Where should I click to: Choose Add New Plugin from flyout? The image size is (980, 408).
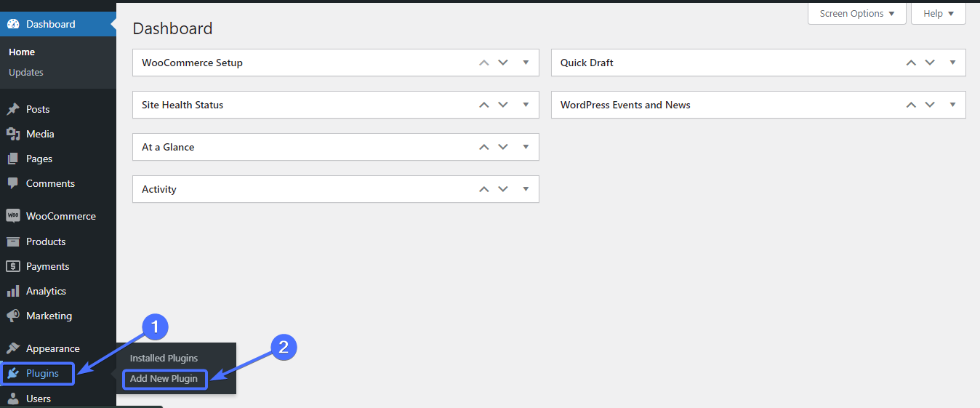[x=164, y=378]
